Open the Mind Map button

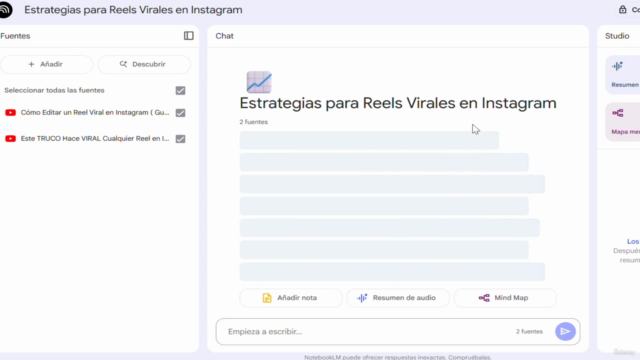click(505, 298)
